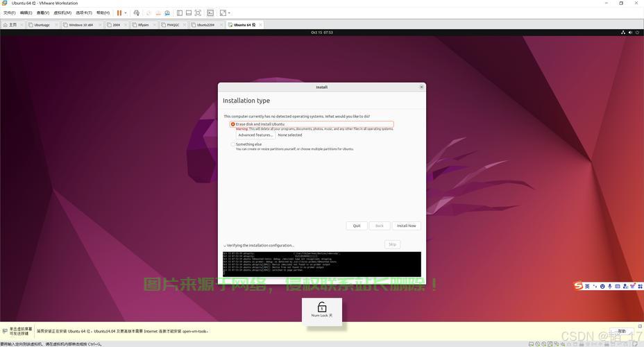Viewport: 644px width, 347px height.
Task: Enter full screen mode via toolbar icon
Action: (197, 12)
